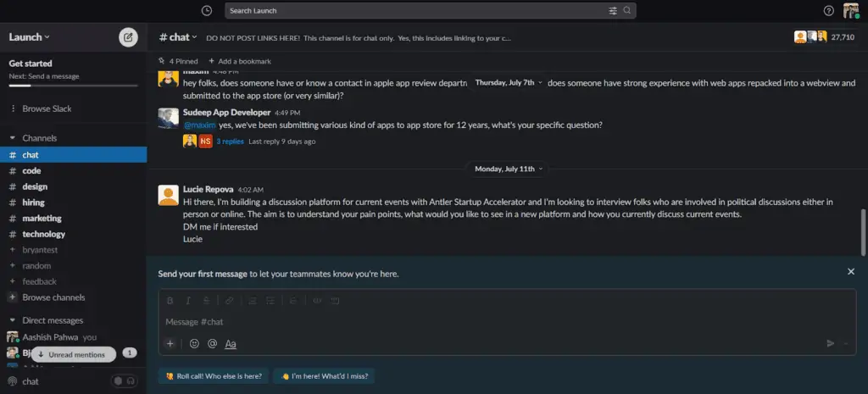Open the Monday, July 11th date dropdown
Viewport: 868px width, 394px height.
coord(509,169)
